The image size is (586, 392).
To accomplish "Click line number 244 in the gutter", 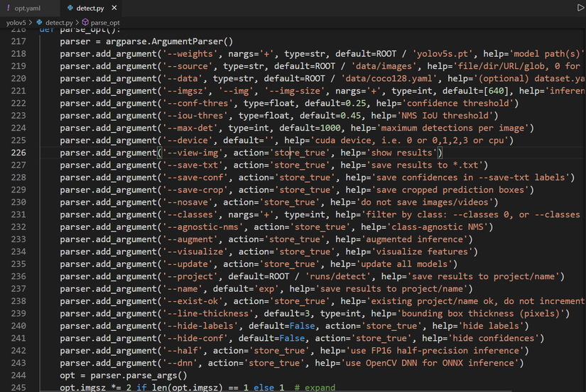I will [x=18, y=375].
